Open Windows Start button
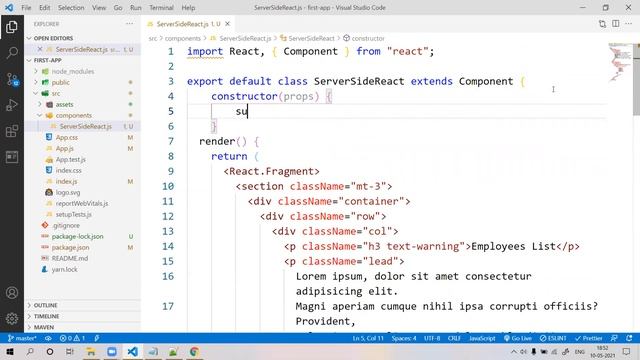Viewport: 640px width, 360px height. [x=10, y=351]
